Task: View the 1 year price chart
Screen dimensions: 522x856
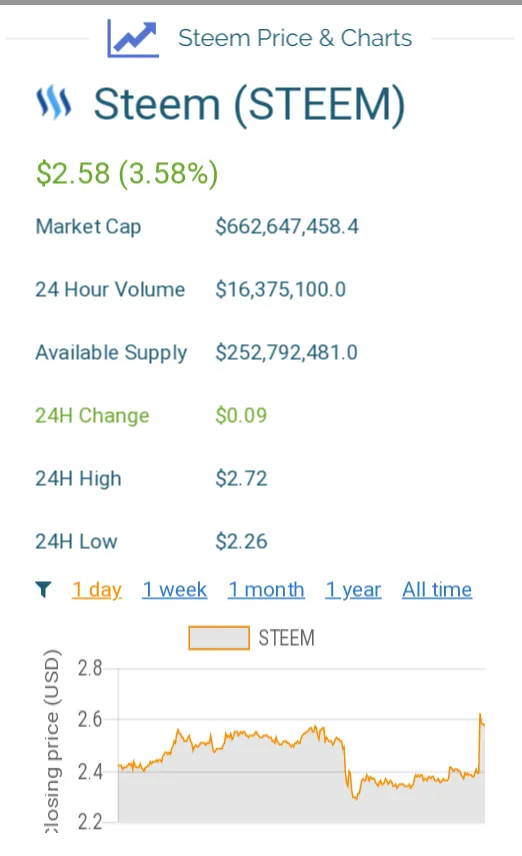Action: 353,590
